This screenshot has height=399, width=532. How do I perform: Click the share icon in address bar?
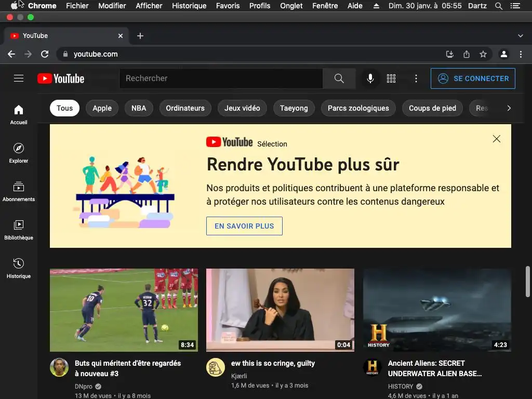[467, 54]
